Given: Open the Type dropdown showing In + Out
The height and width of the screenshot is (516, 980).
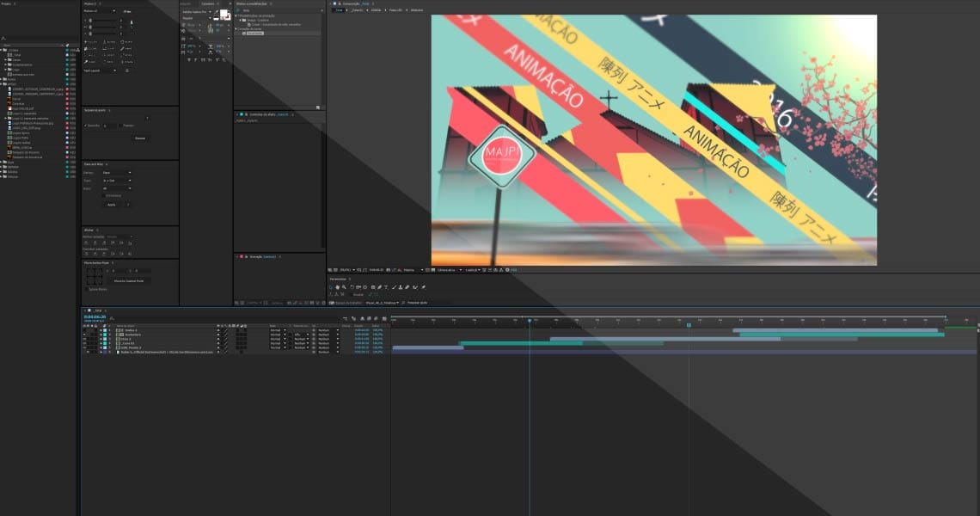Looking at the screenshot, I should (117, 180).
